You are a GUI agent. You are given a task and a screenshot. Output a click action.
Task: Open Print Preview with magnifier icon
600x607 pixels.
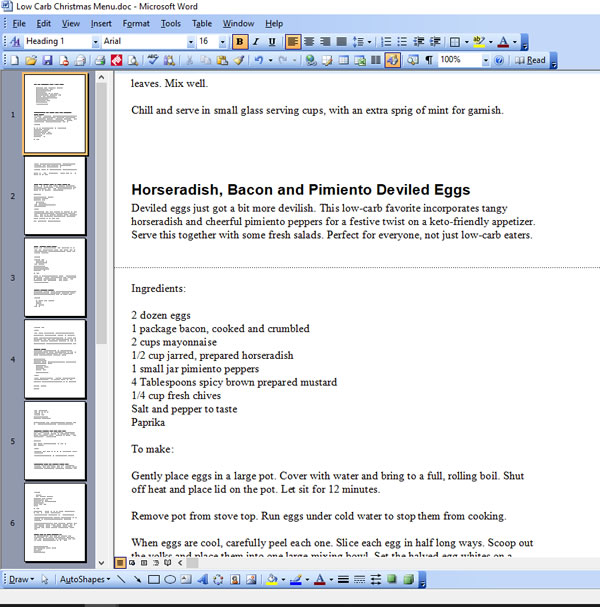click(133, 60)
